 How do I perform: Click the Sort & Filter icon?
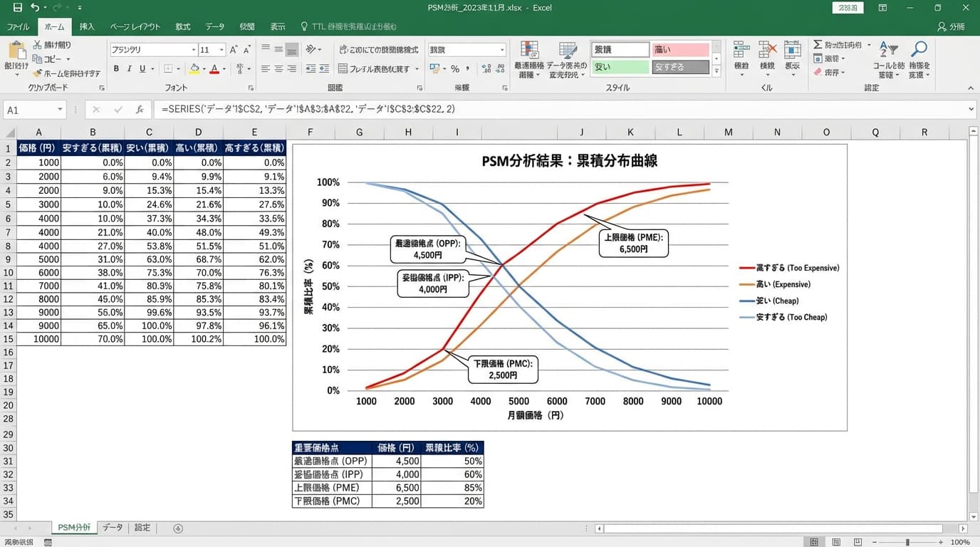click(888, 51)
